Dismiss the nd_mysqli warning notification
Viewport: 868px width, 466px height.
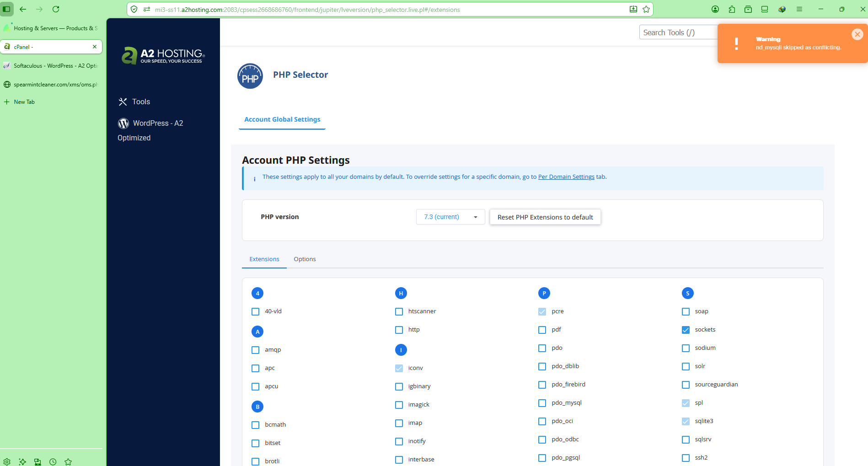pos(857,34)
